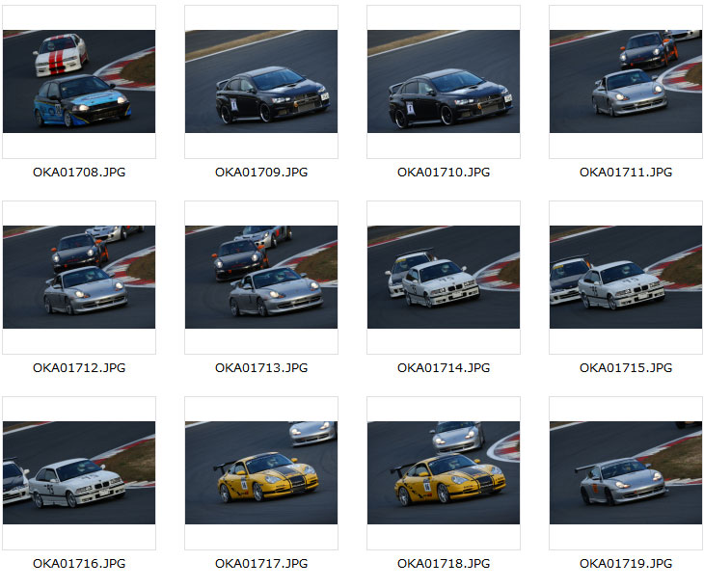Select the file name OKA01718.JPG
Viewport: 704px width, 588px height.
point(444,564)
